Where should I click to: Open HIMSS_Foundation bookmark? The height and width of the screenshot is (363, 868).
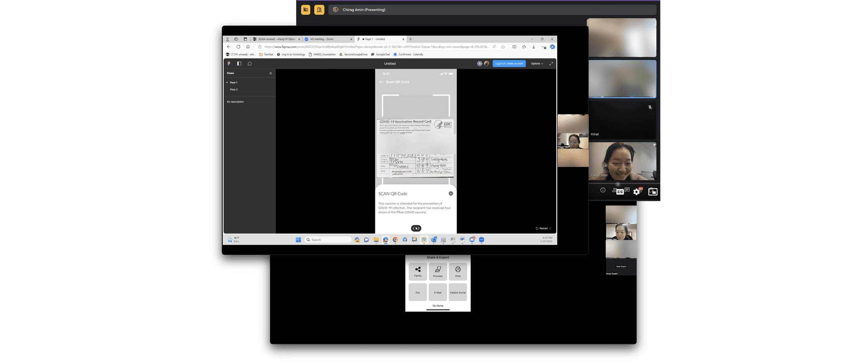pos(322,54)
